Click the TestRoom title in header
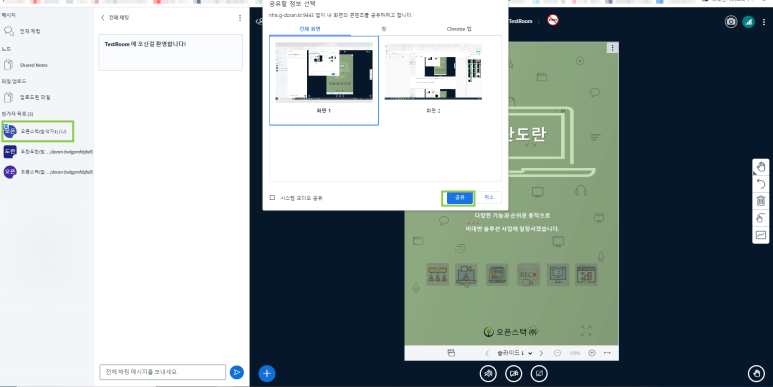 click(521, 21)
